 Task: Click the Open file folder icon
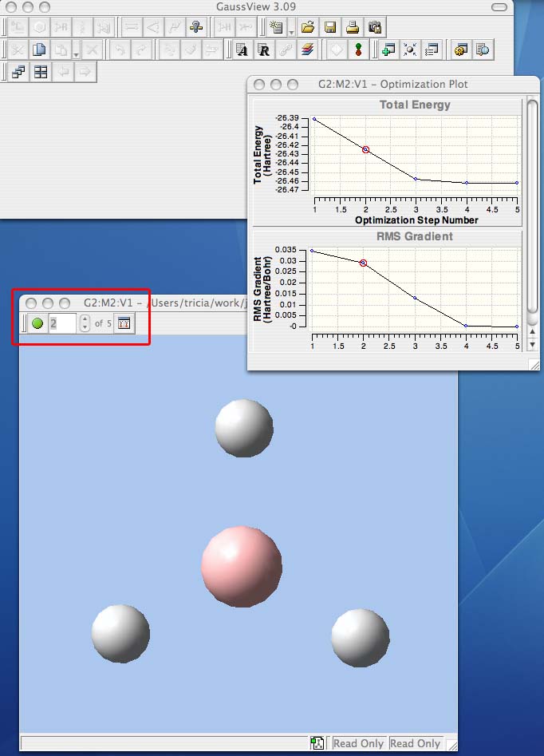coord(308,26)
